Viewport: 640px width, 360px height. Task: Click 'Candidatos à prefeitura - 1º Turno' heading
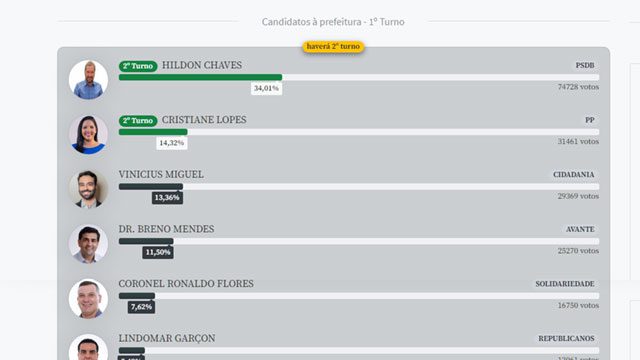333,22
